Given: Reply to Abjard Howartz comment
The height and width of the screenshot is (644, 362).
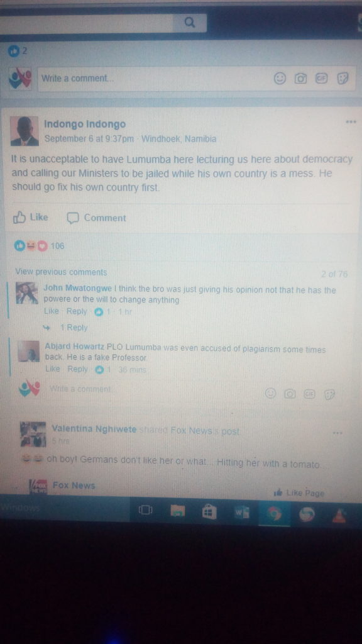Looking at the screenshot, I should 77,369.
